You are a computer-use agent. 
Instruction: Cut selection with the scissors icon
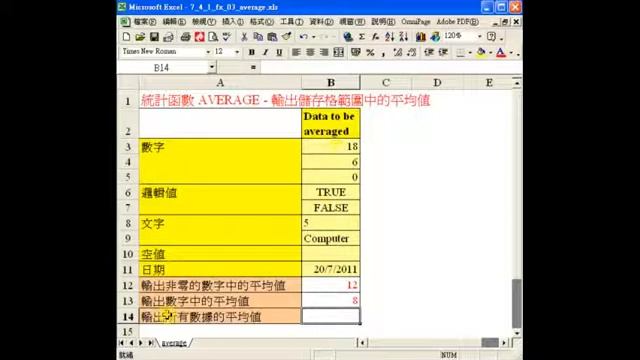tap(244, 37)
